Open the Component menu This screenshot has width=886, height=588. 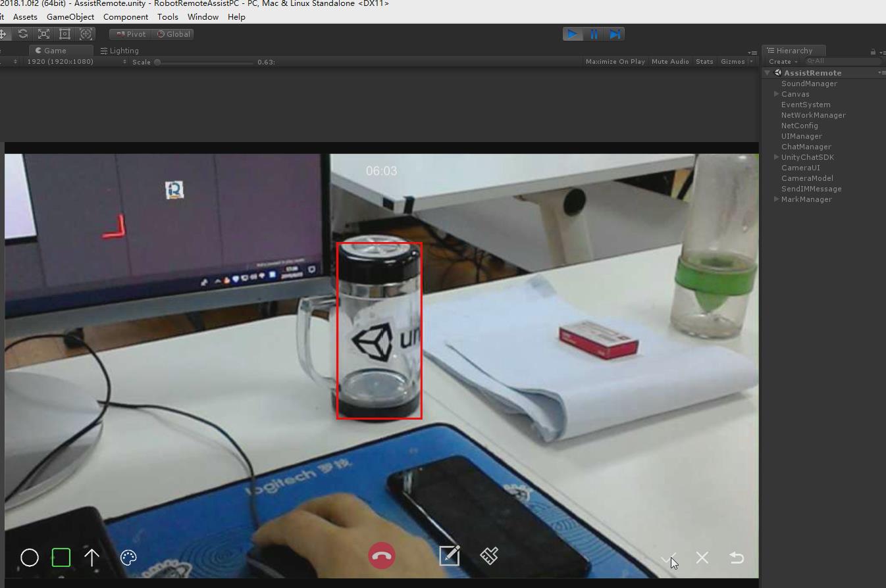coord(126,16)
